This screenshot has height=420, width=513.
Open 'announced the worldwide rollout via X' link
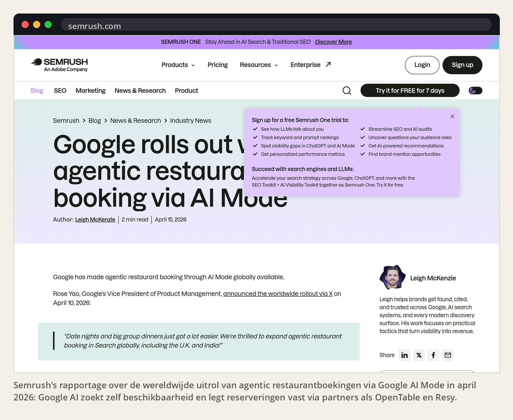coord(278,294)
